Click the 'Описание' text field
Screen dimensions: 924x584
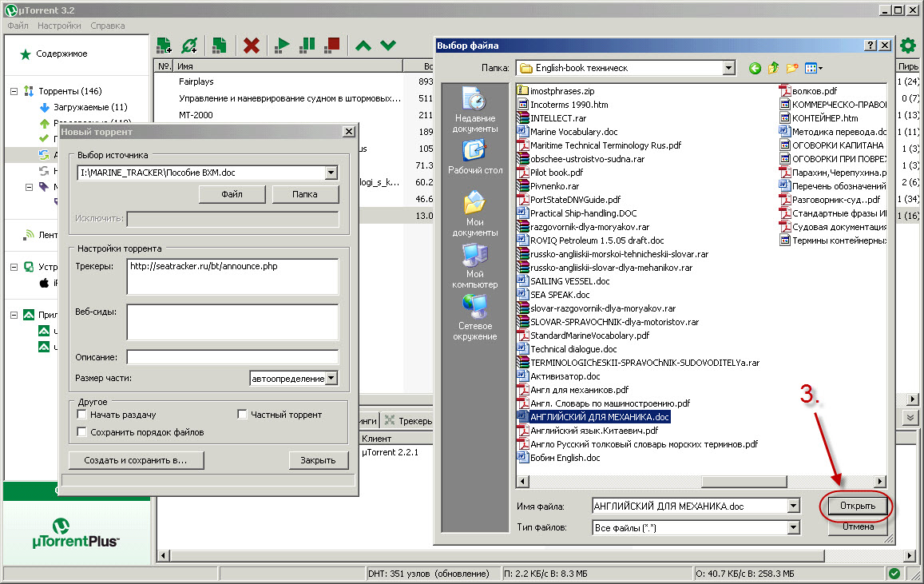(x=232, y=357)
